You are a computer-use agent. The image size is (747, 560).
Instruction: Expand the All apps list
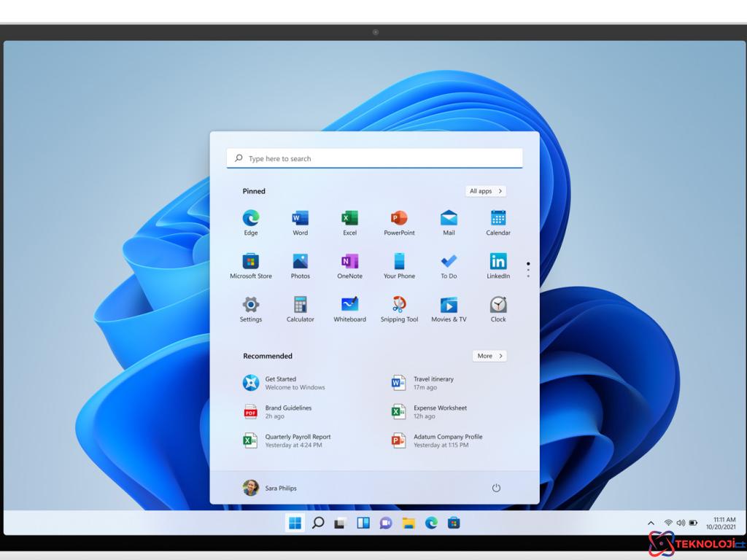(485, 190)
